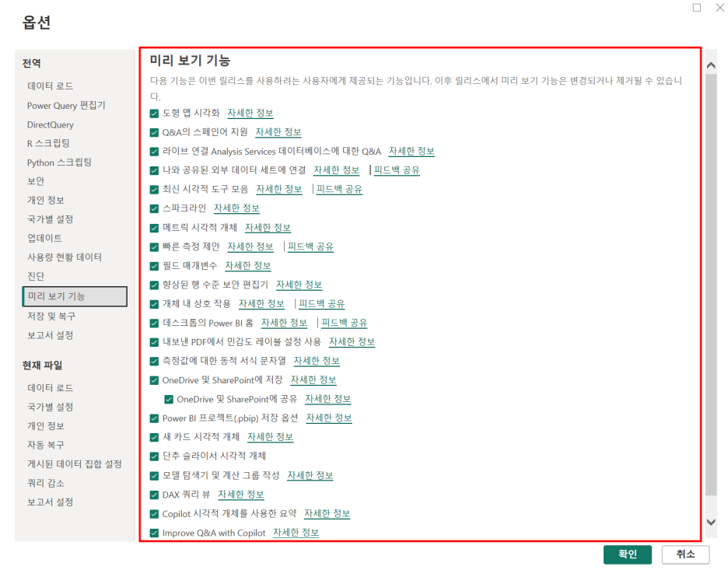Open 사용량 현황 데이터 settings

(x=65, y=257)
